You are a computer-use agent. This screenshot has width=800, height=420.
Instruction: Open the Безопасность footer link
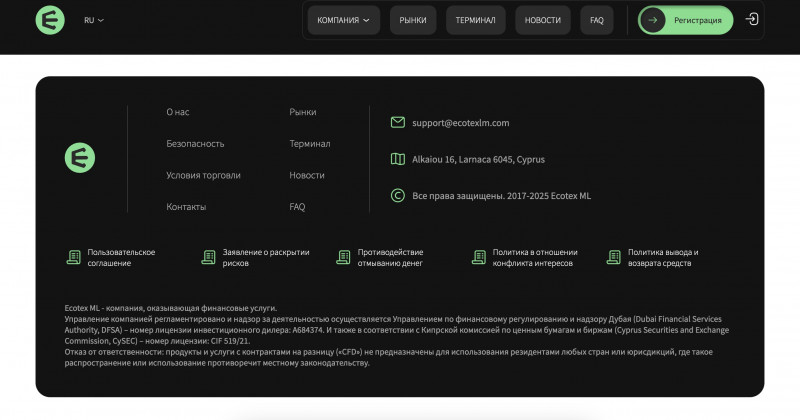(x=195, y=143)
